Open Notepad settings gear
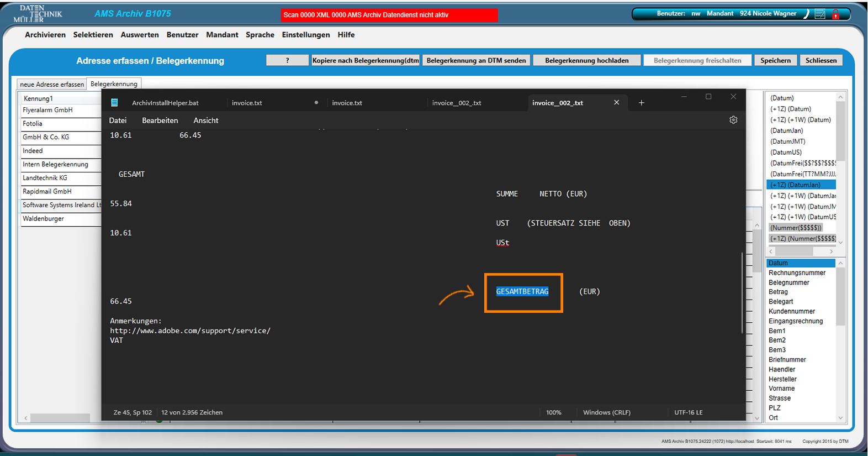The image size is (868, 456). click(733, 120)
